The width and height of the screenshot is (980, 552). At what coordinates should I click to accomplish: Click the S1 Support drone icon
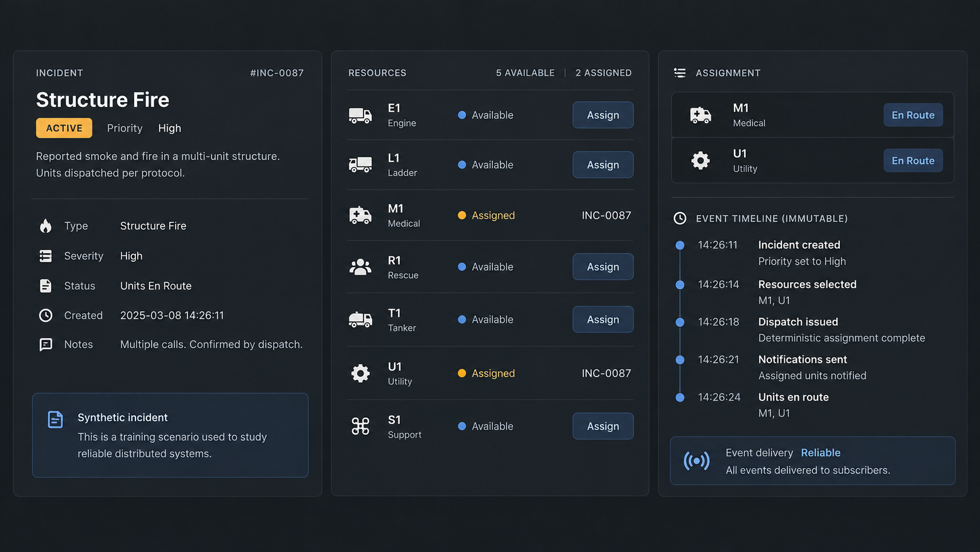[x=360, y=426]
